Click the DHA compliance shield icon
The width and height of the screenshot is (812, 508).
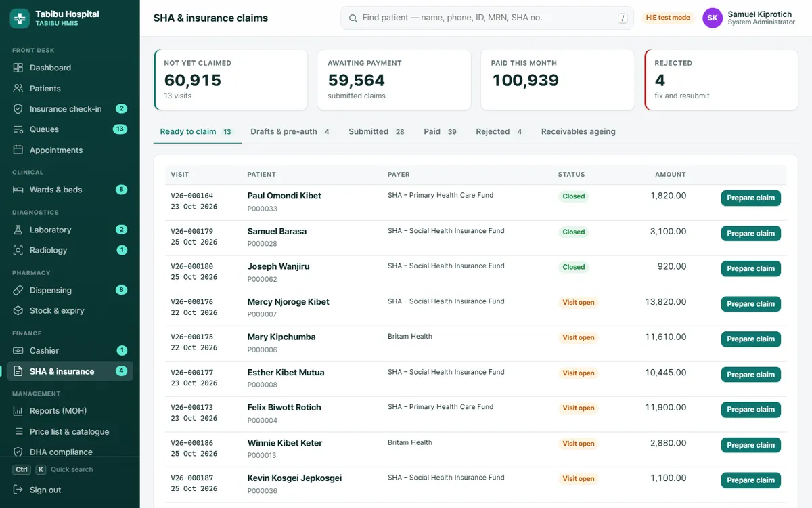point(18,452)
